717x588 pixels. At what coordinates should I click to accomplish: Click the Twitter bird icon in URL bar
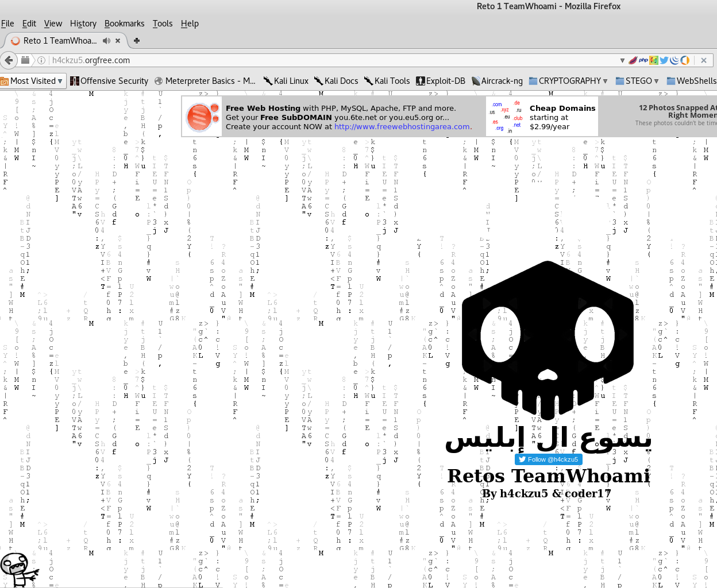(x=664, y=60)
